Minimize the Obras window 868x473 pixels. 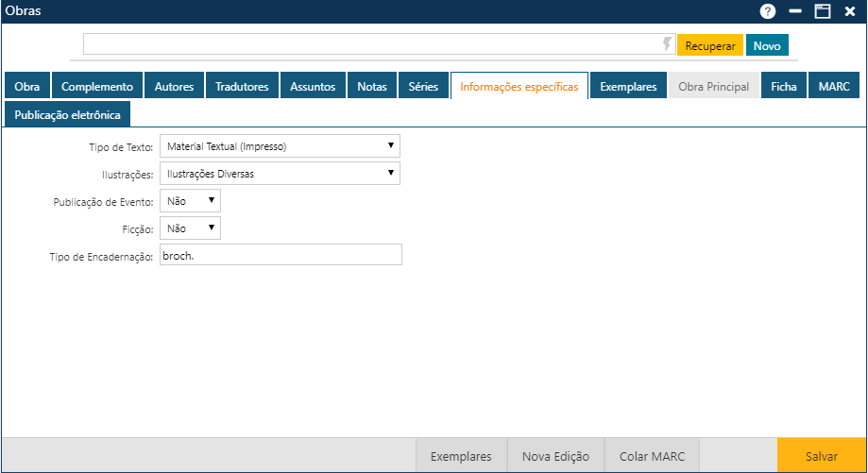coord(795,11)
